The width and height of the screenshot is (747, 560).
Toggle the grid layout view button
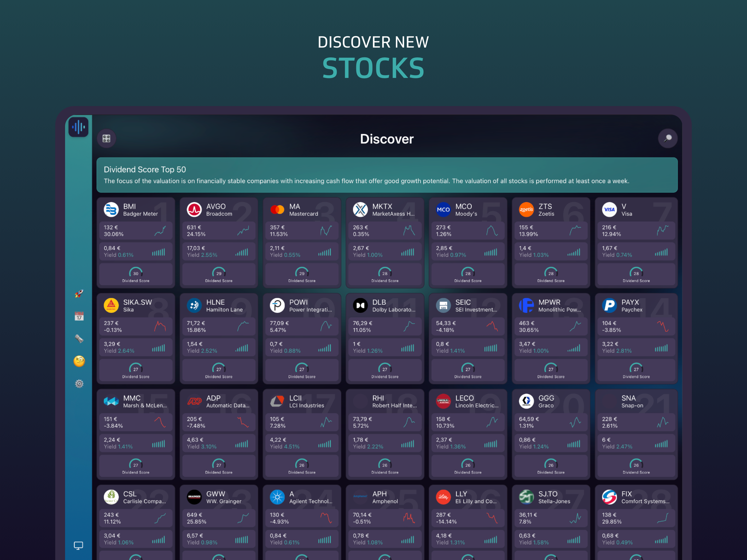point(106,138)
